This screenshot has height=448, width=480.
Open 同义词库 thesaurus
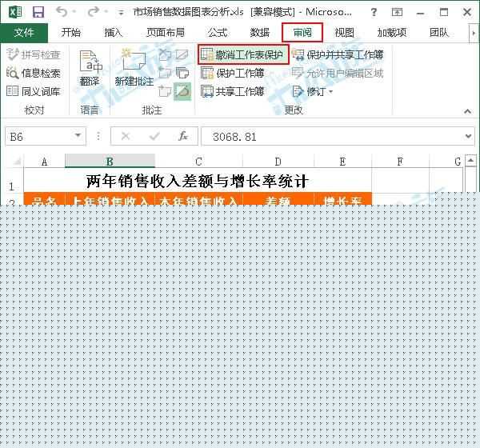click(34, 91)
